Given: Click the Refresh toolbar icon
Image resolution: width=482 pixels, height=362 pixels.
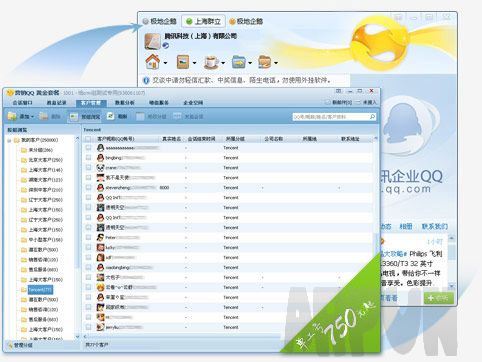Looking at the screenshot, I should [x=111, y=116].
